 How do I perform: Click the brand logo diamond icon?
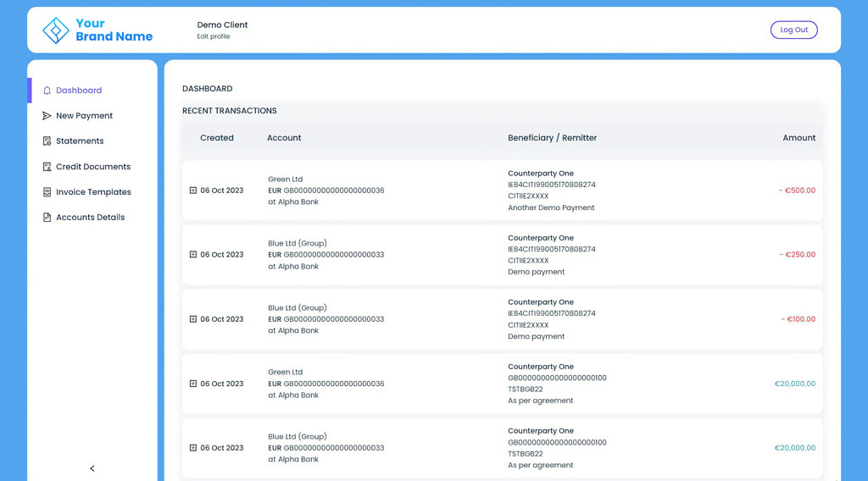(56, 30)
